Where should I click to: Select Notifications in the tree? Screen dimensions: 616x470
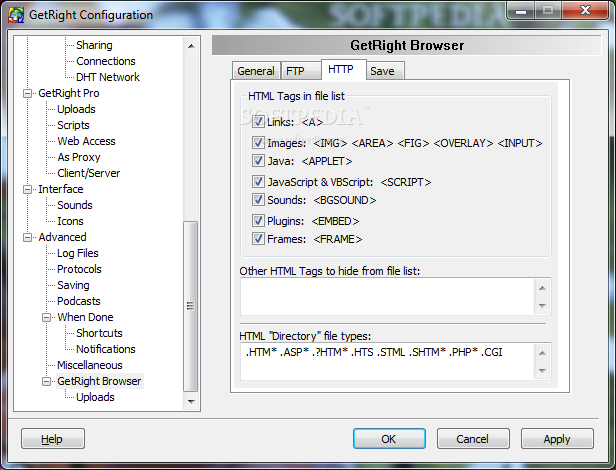point(106,349)
